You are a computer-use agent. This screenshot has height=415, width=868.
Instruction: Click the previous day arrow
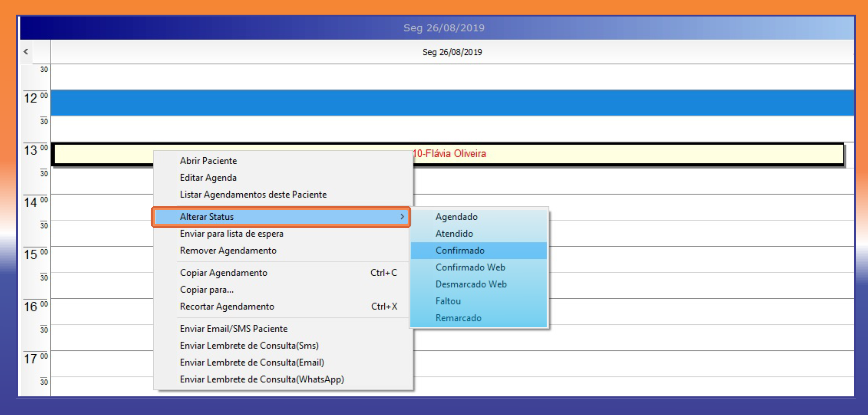coord(26,52)
